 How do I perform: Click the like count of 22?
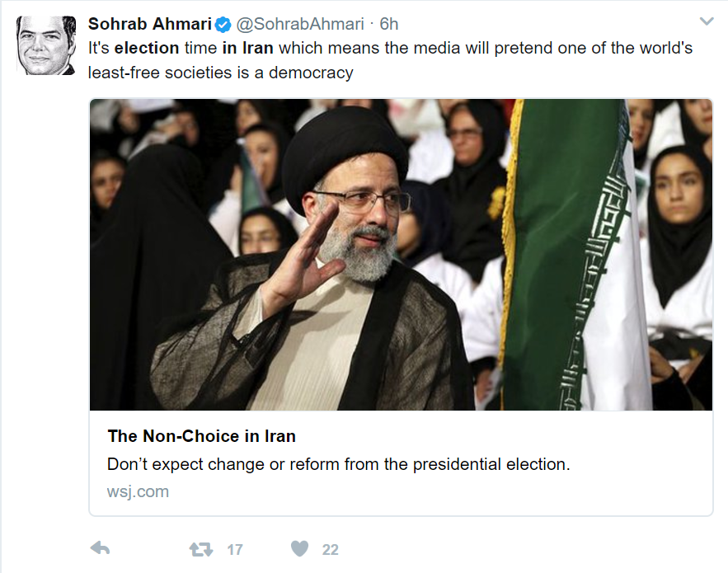coord(330,549)
